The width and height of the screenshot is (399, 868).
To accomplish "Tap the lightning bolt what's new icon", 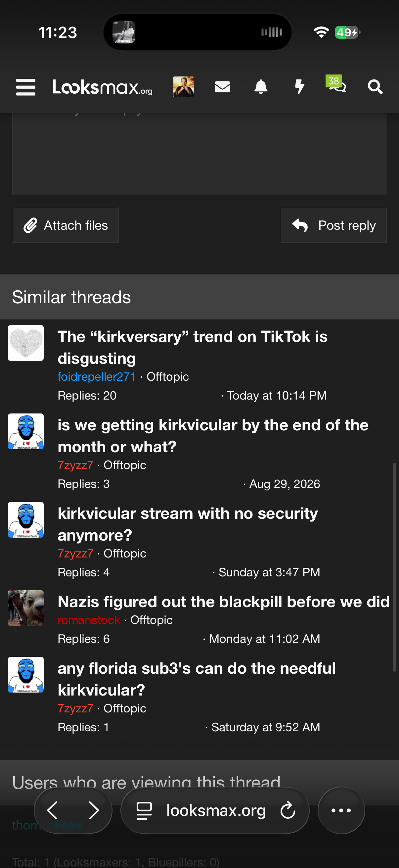I will 299,87.
